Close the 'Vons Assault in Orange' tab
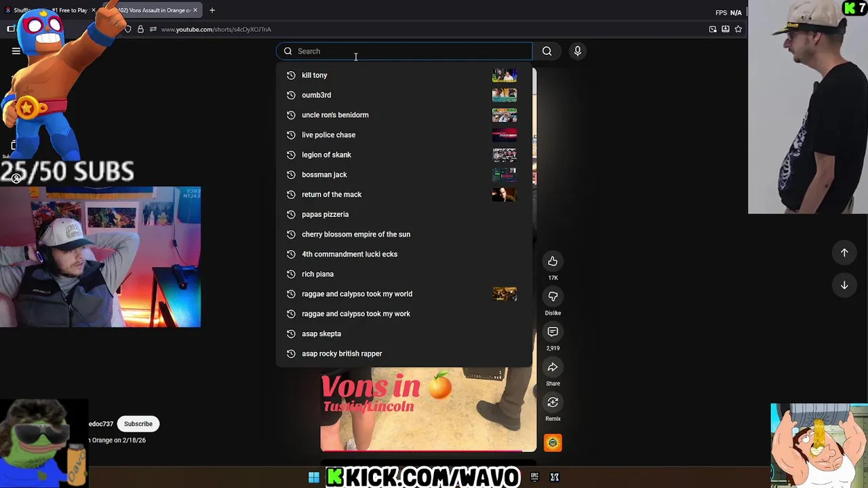Screen dimensions: 868x488 point(195,10)
